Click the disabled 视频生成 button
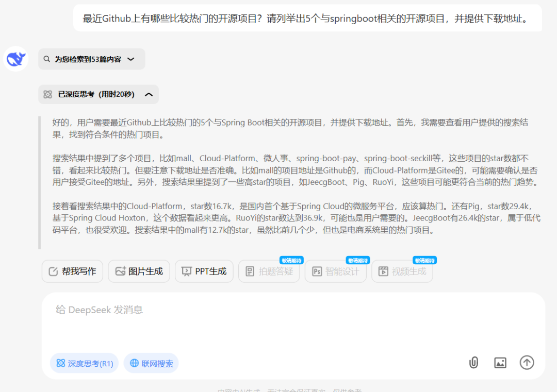 point(402,271)
